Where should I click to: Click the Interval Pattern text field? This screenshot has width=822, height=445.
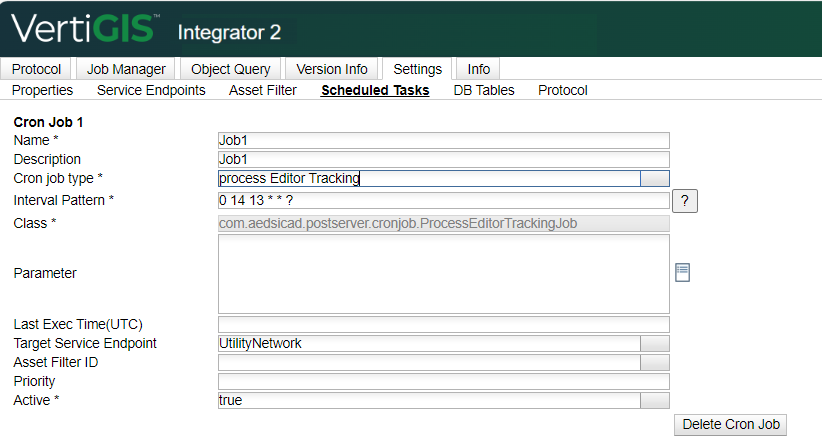tap(443, 200)
